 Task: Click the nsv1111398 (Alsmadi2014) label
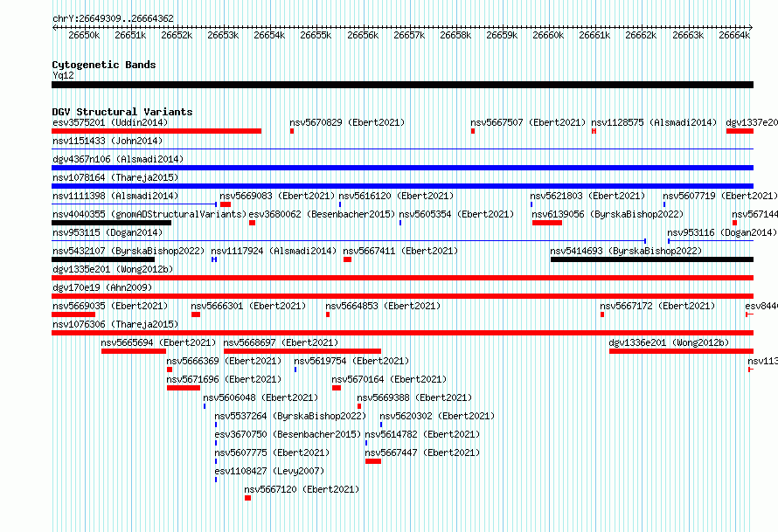(115, 196)
